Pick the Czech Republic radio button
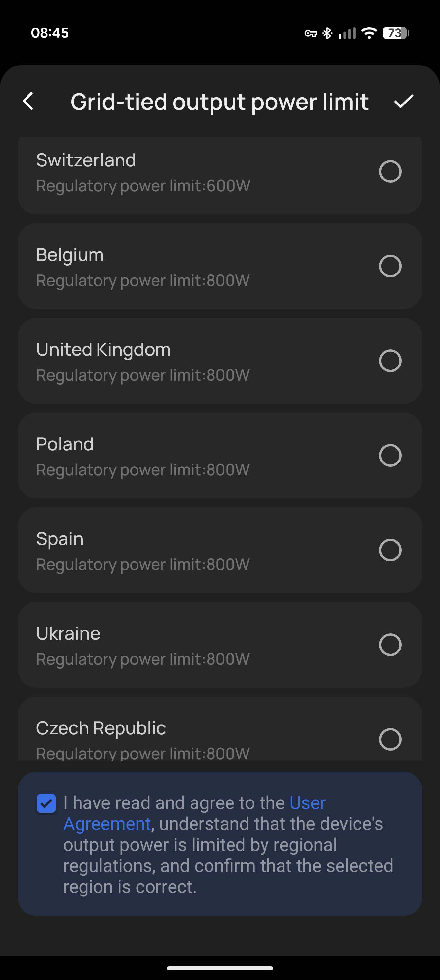The image size is (440, 980). 390,739
